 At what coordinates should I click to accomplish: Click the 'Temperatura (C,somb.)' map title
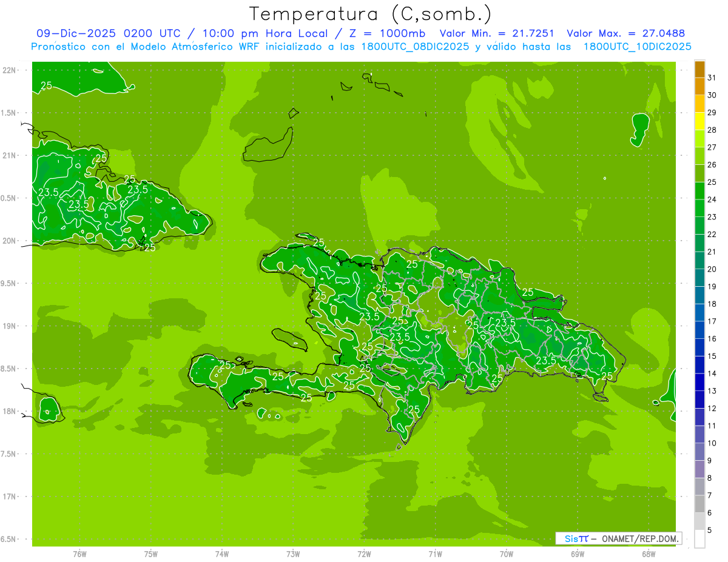pyautogui.click(x=371, y=14)
